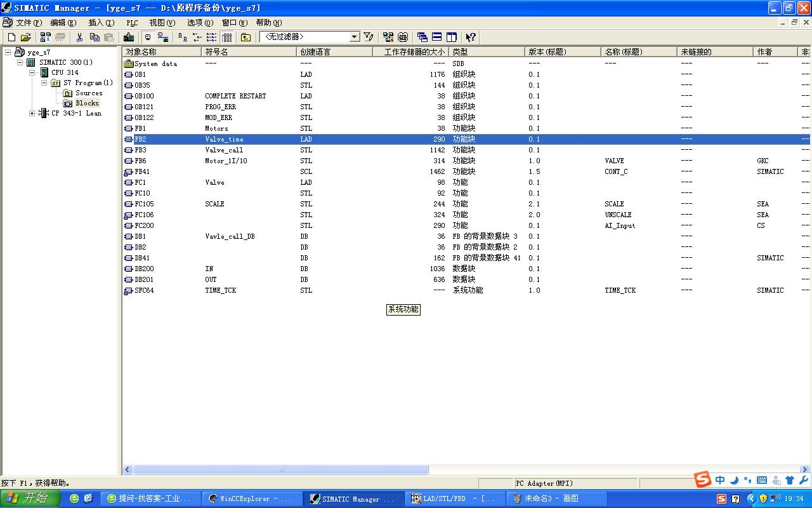Screen dimensions: 812x508
Task: Select the CPU 314 tree item
Action: (x=65, y=72)
